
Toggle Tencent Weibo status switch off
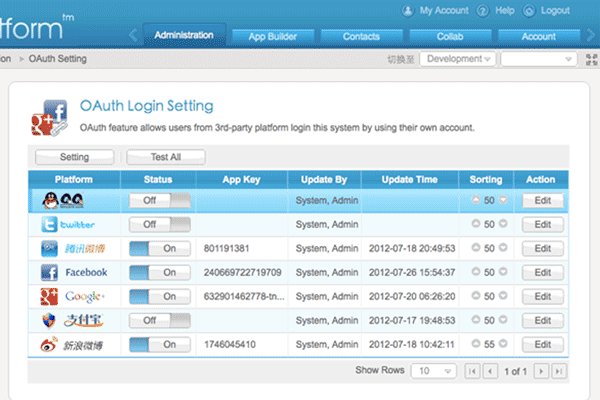tap(160, 249)
